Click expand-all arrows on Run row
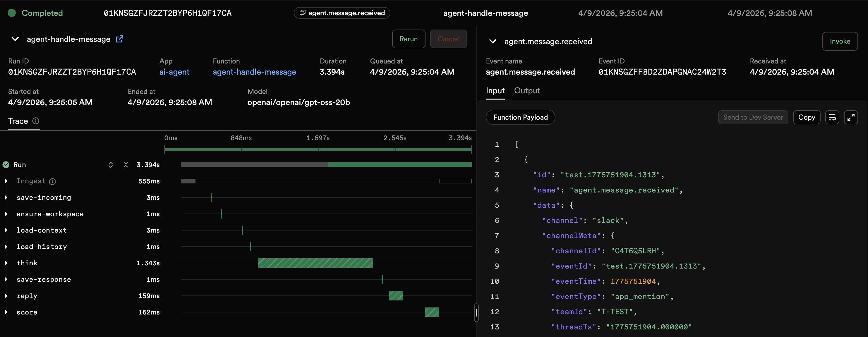868x337 pixels. point(111,165)
